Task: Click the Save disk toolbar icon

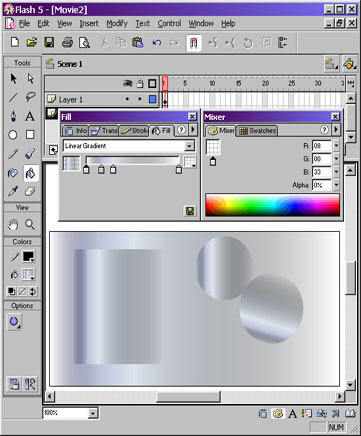Action: (49, 43)
